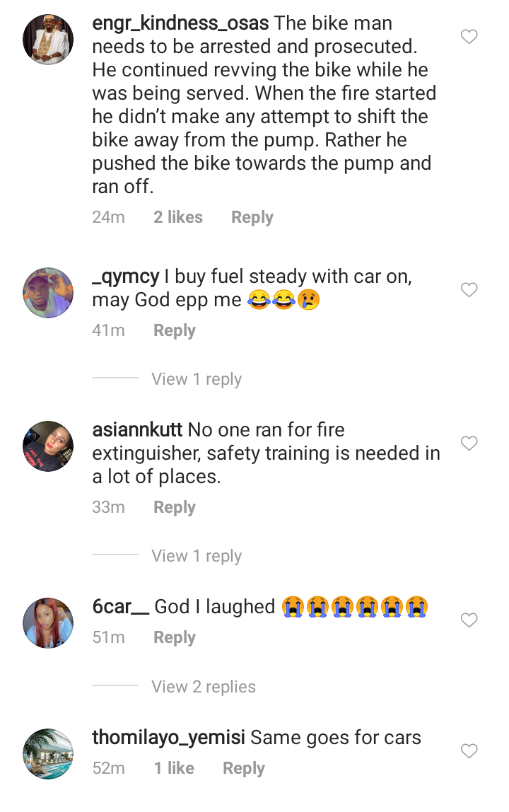This screenshot has width=509, height=812.
Task: Reply to asiannkutt's fire extinguisher comment
Action: point(175,508)
